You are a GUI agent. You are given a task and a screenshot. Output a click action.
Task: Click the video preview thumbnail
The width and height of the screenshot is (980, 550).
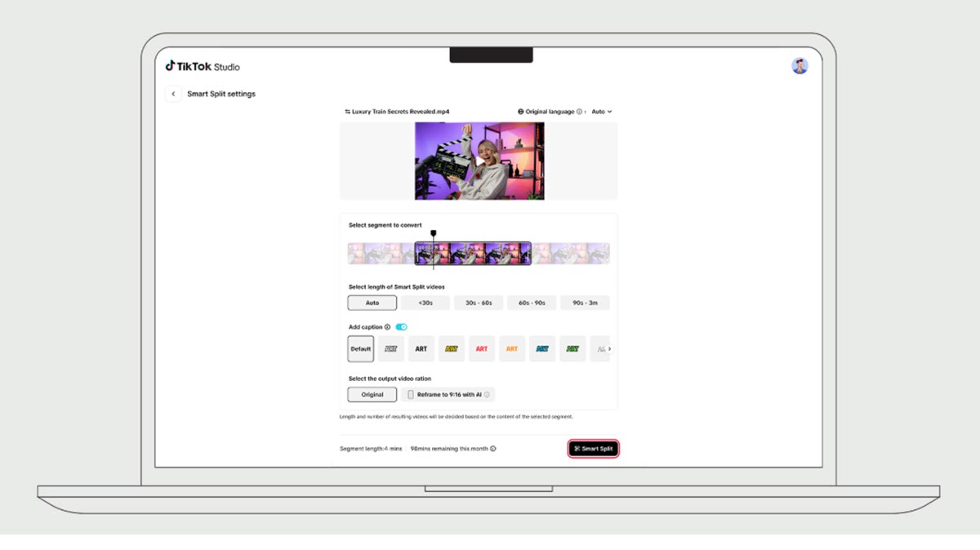pos(479,160)
